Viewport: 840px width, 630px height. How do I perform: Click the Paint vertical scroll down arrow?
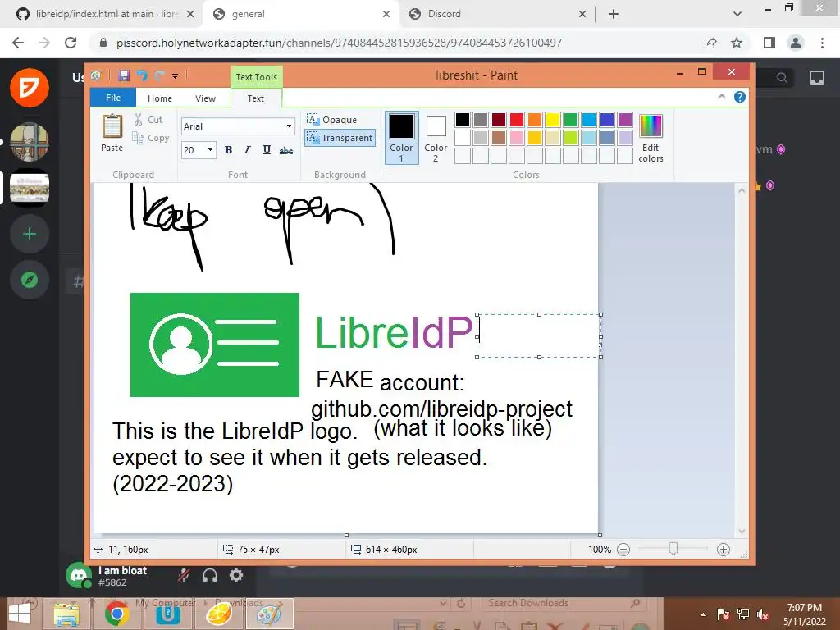click(x=742, y=531)
